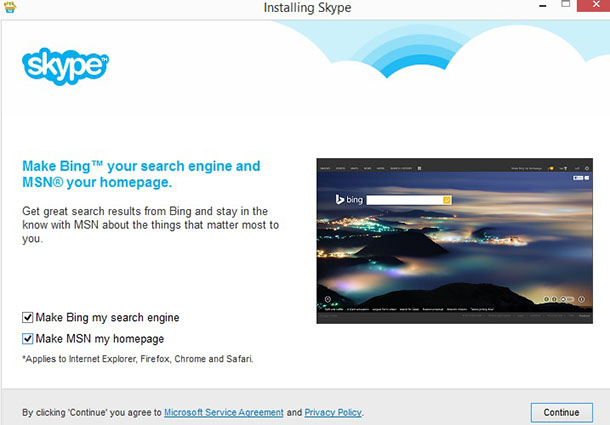
Task: Click the Bing logo in the preview image
Action: [x=349, y=200]
